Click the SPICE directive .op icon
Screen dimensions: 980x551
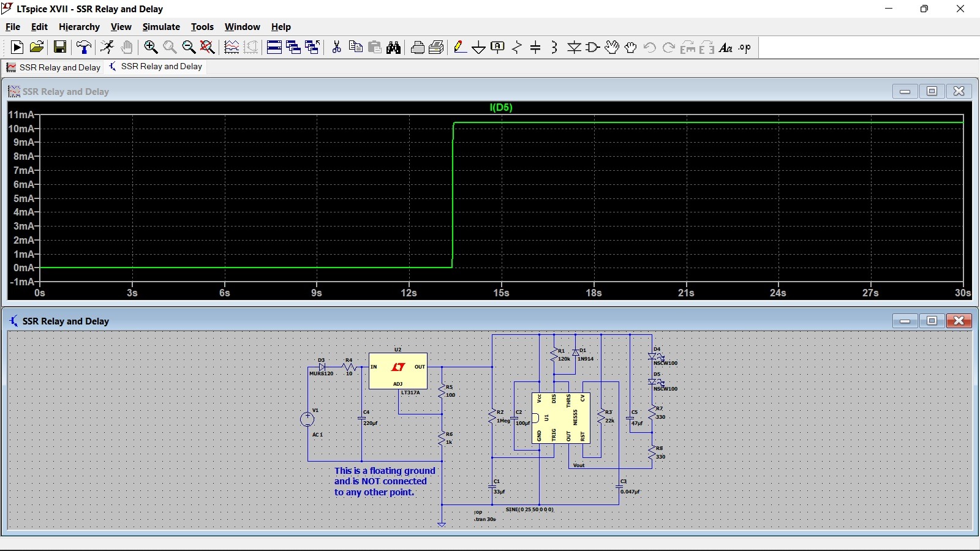click(745, 47)
